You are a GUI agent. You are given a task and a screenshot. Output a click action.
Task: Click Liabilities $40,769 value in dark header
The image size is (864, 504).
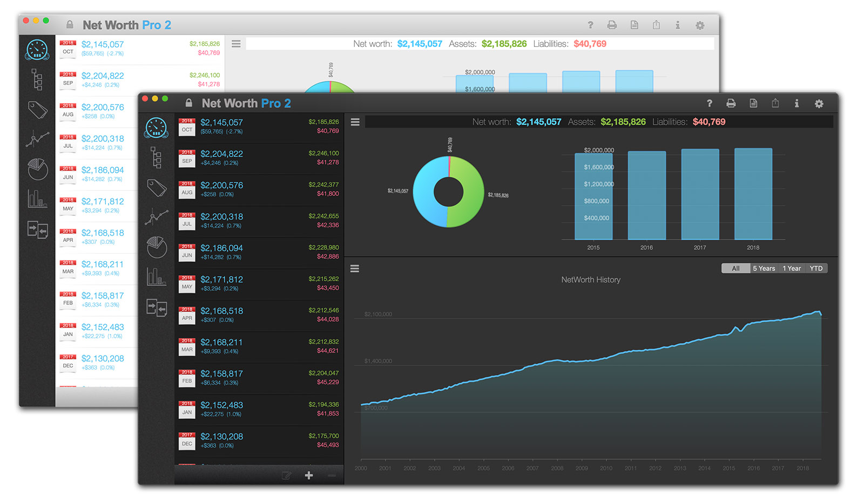pyautogui.click(x=709, y=122)
